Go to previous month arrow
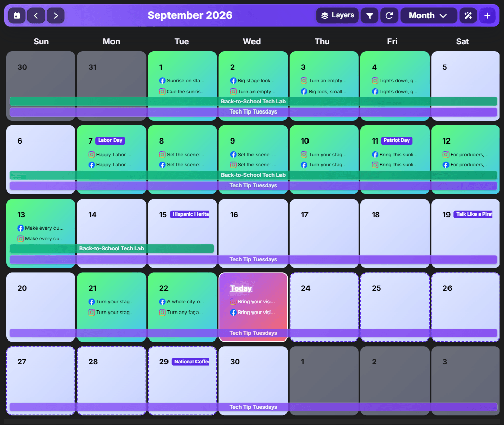This screenshot has height=425, width=504. click(36, 15)
